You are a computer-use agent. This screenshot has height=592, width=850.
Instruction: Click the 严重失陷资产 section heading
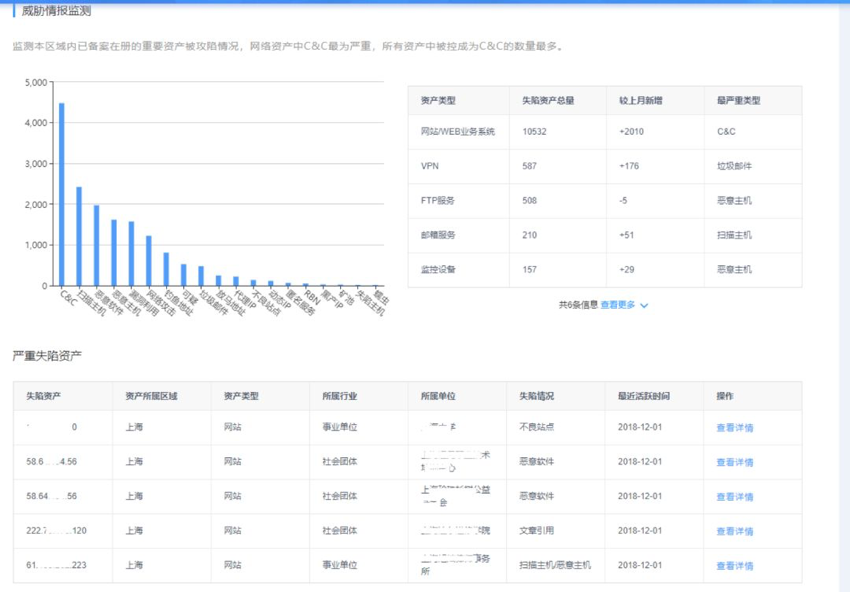pyautogui.click(x=47, y=356)
